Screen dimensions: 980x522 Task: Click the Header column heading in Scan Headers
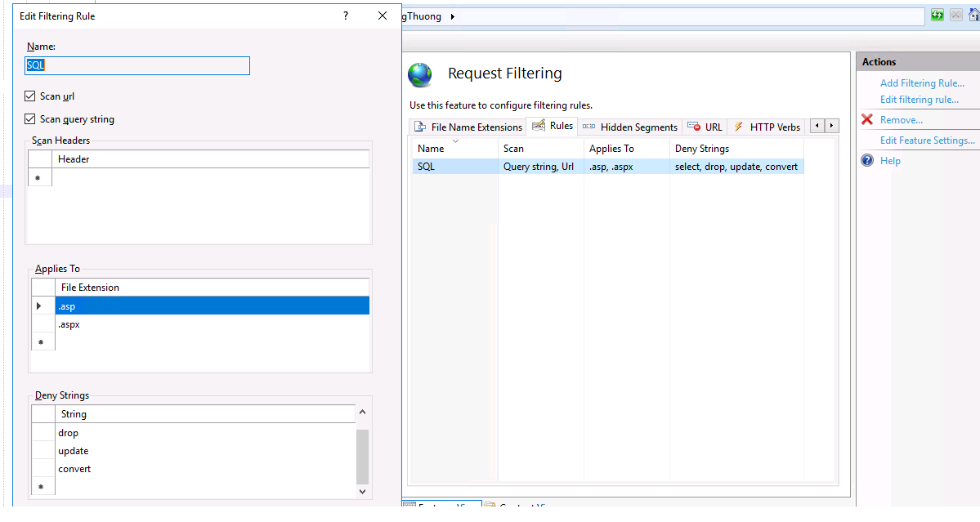tap(211, 159)
